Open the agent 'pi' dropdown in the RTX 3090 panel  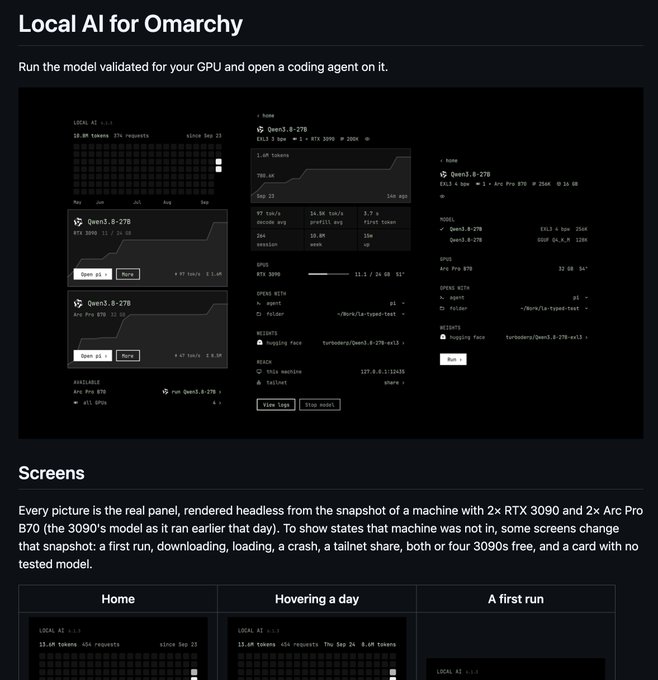click(x=397, y=303)
